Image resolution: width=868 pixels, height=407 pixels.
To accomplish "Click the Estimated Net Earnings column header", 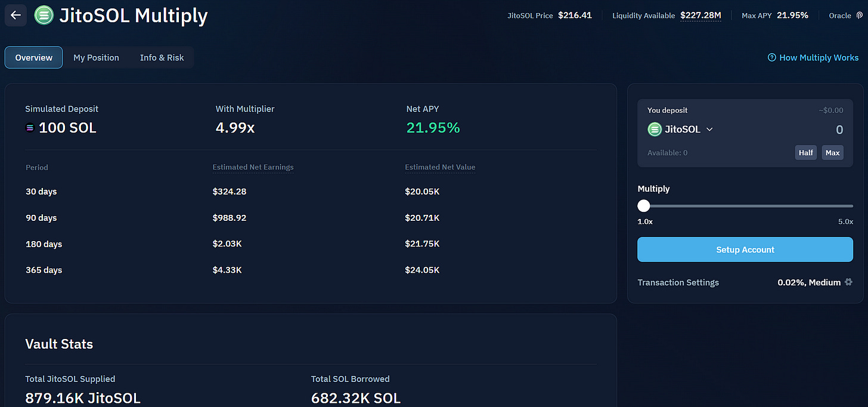I will coord(253,167).
